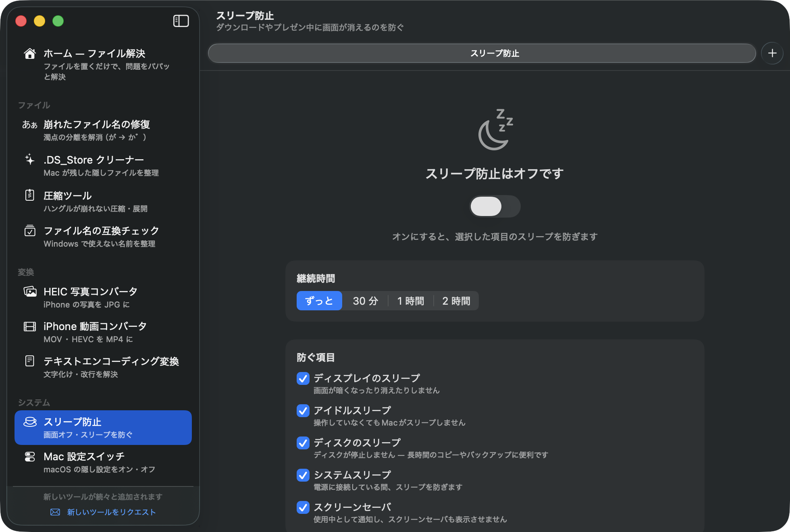Screen dimensions: 790x532
Task: Uncheck システムスリープ checkbox
Action: (x=303, y=475)
